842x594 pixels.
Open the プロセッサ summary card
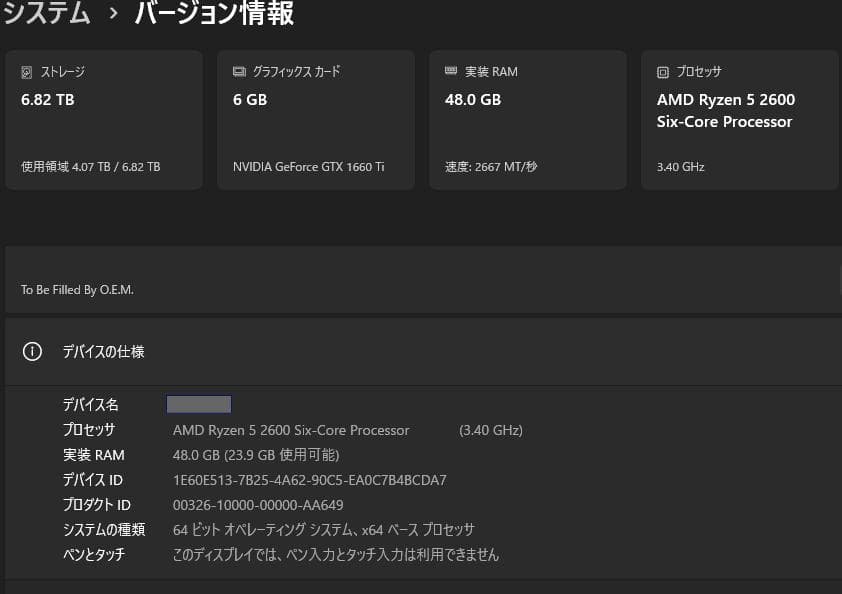pos(740,119)
